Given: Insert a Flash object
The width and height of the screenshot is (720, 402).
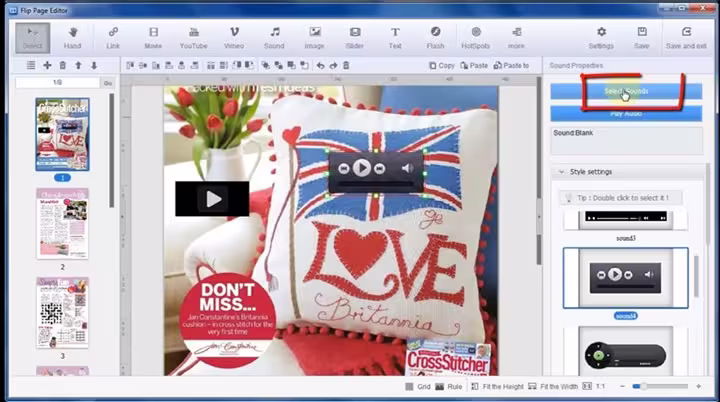Looking at the screenshot, I should click(435, 38).
